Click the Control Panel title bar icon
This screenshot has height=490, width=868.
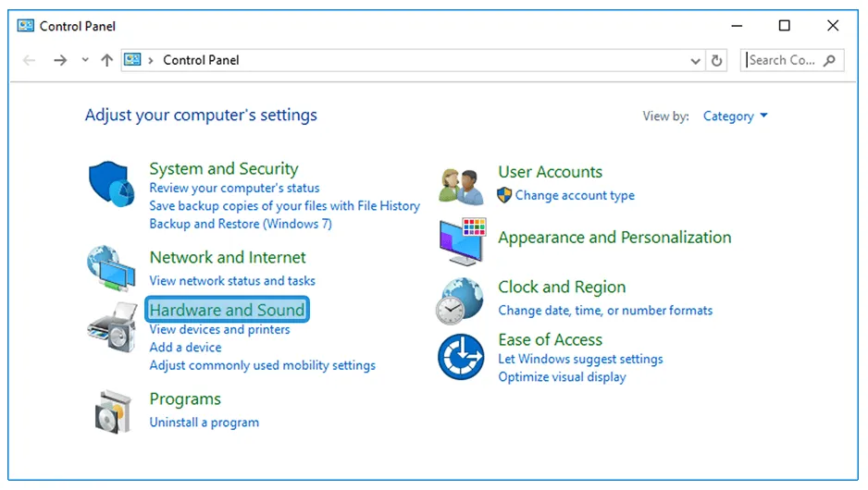[x=26, y=26]
